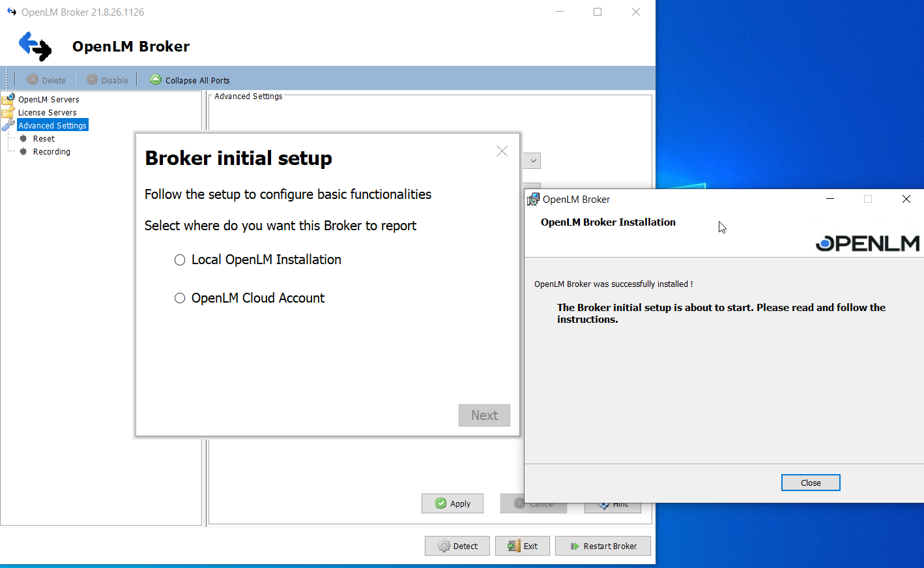This screenshot has height=568, width=924.
Task: Click the License Servers folder icon
Action: [8, 112]
